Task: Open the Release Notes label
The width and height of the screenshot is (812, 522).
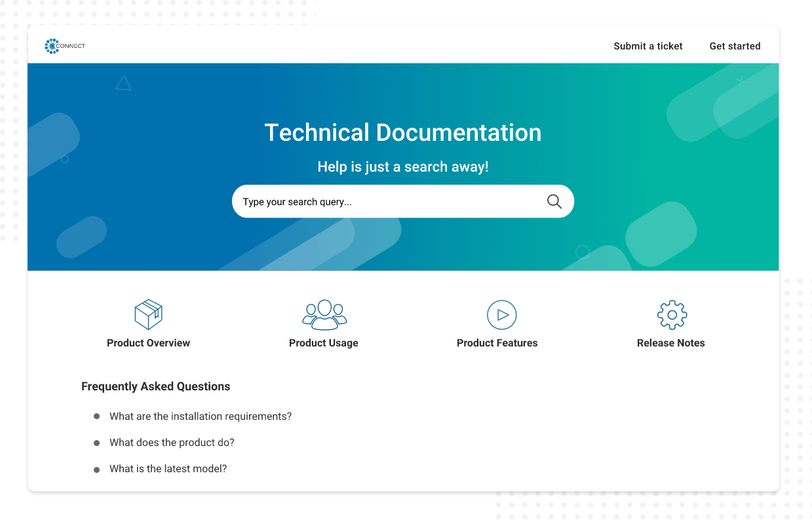Action: pyautogui.click(x=671, y=343)
